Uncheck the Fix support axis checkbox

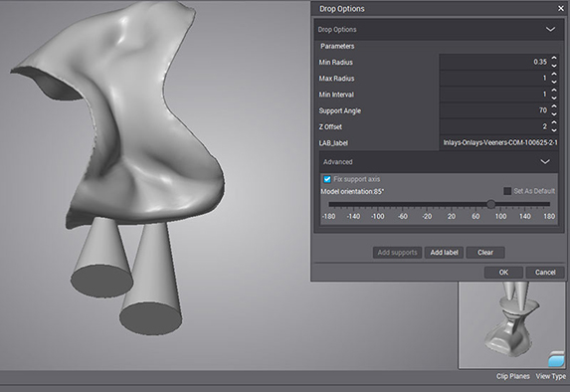point(327,179)
